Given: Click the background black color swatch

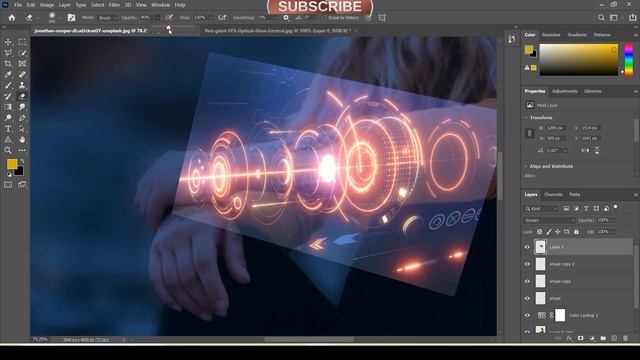Looking at the screenshot, I should pyautogui.click(x=19, y=171).
